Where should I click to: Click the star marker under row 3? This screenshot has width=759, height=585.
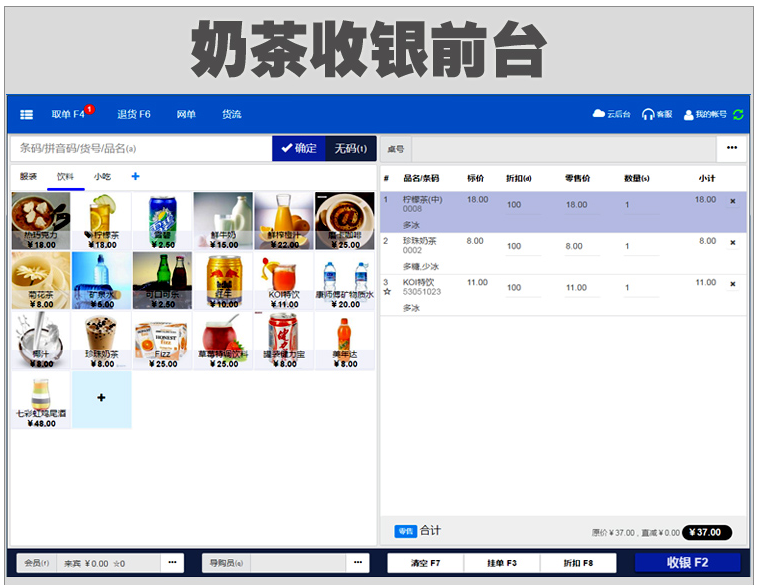tap(387, 292)
